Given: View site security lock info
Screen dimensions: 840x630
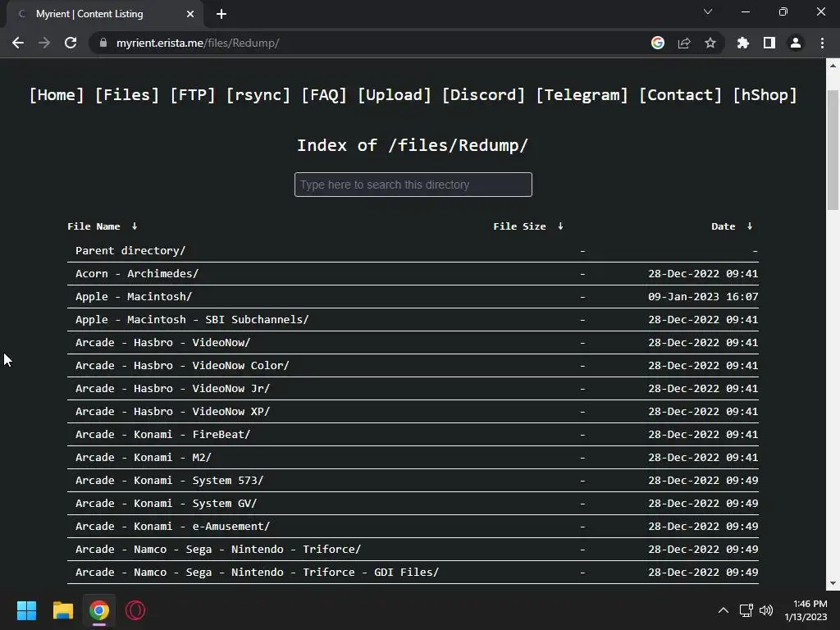Looking at the screenshot, I should pos(103,43).
